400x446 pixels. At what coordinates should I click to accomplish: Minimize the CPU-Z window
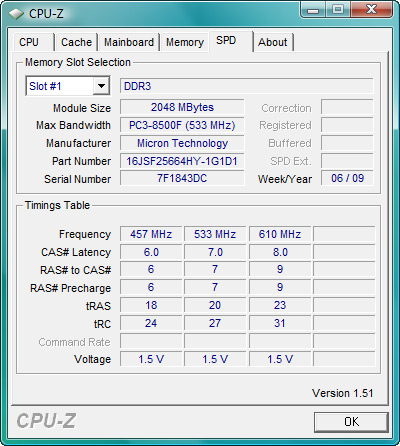pyautogui.click(x=312, y=10)
